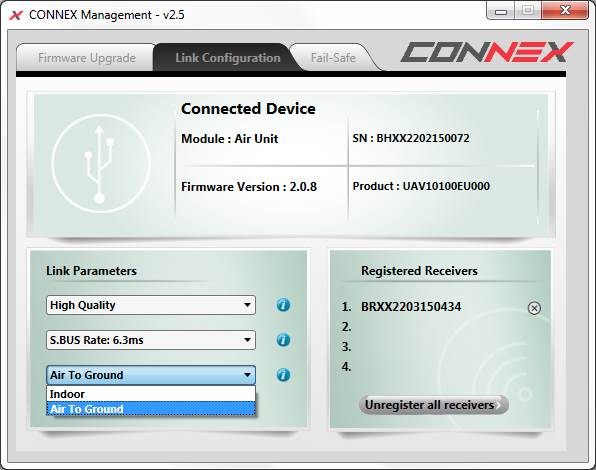Click the CONNEX app icon in title bar
This screenshot has width=596, height=470.
tap(16, 15)
